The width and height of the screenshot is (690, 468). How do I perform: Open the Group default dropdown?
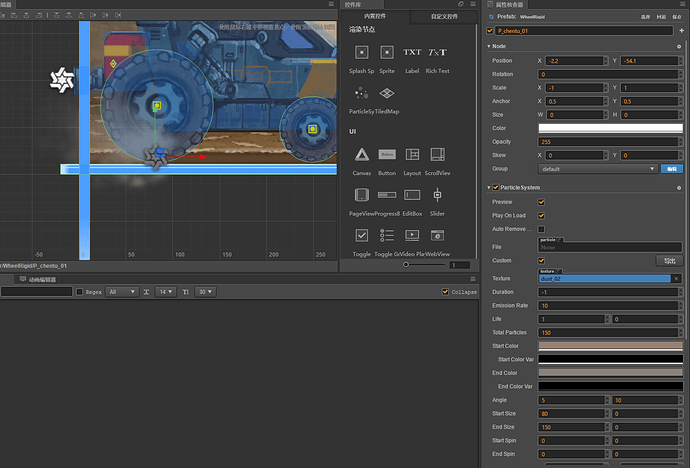tap(598, 169)
